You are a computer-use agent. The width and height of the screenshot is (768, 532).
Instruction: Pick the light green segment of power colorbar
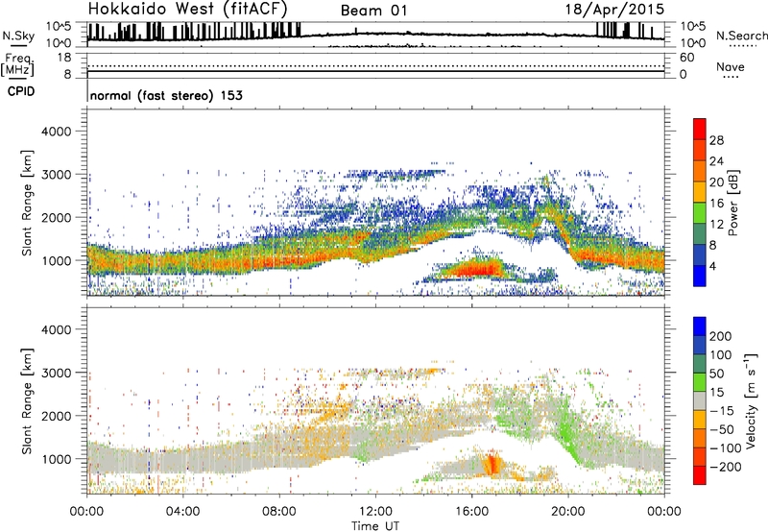[x=700, y=213]
